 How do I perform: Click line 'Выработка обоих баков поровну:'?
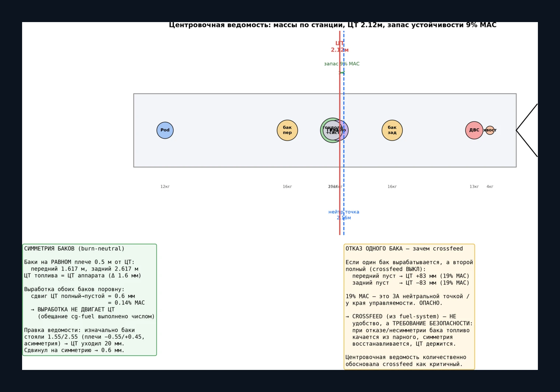pyautogui.click(x=74, y=289)
